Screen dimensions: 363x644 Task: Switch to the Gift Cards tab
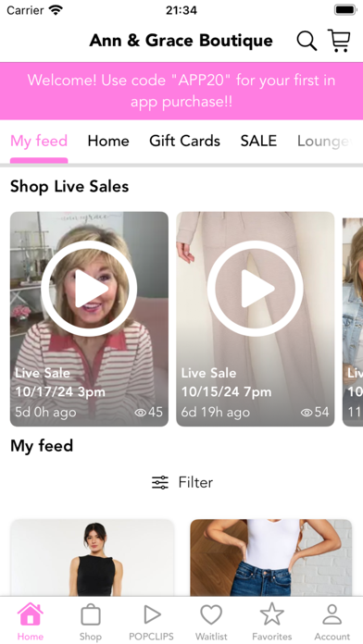pos(184,141)
